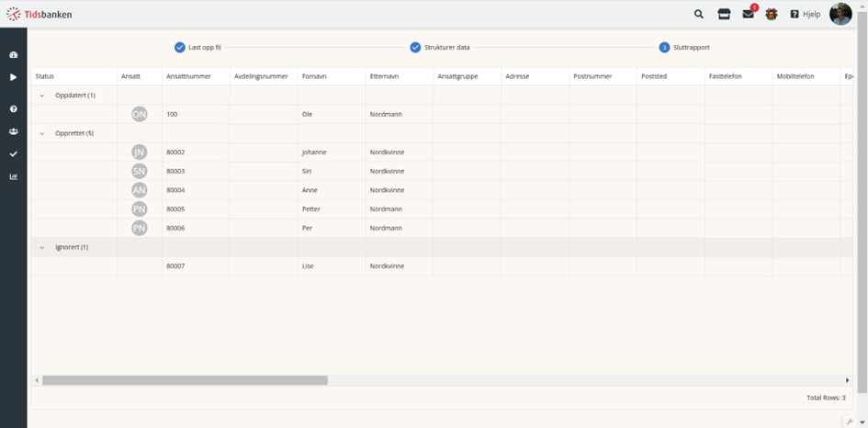Select employee number 80007 cell

coord(196,266)
